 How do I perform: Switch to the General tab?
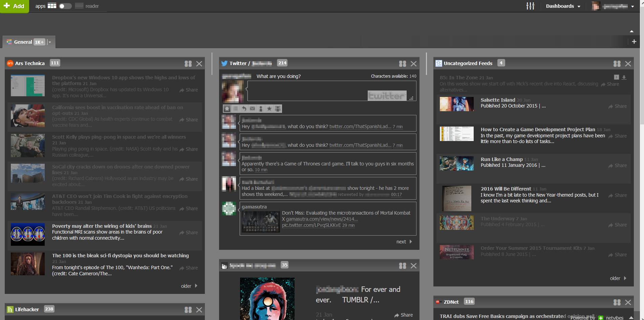[x=23, y=42]
